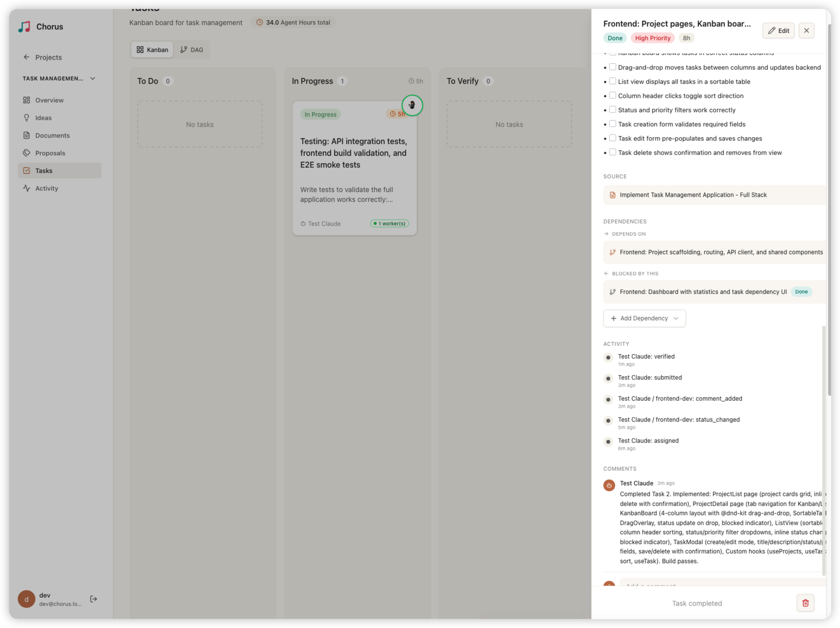Select Proposals in the sidebar

click(x=50, y=153)
